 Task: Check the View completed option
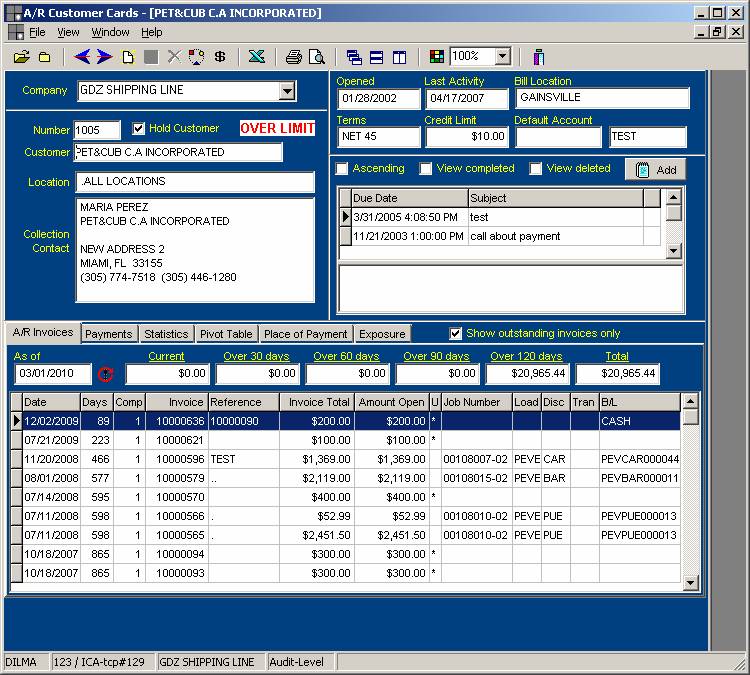[x=426, y=169]
